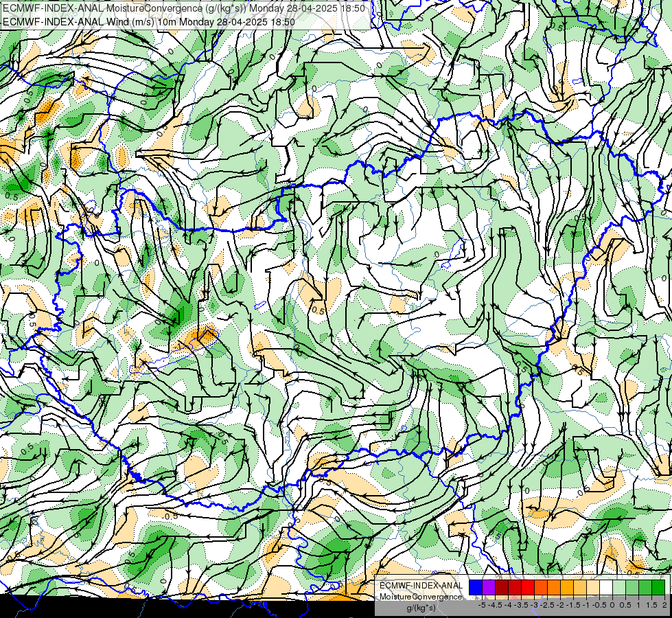Click the -1.5 tick label on legend scale
This screenshot has width=672, height=618.
click(x=573, y=605)
